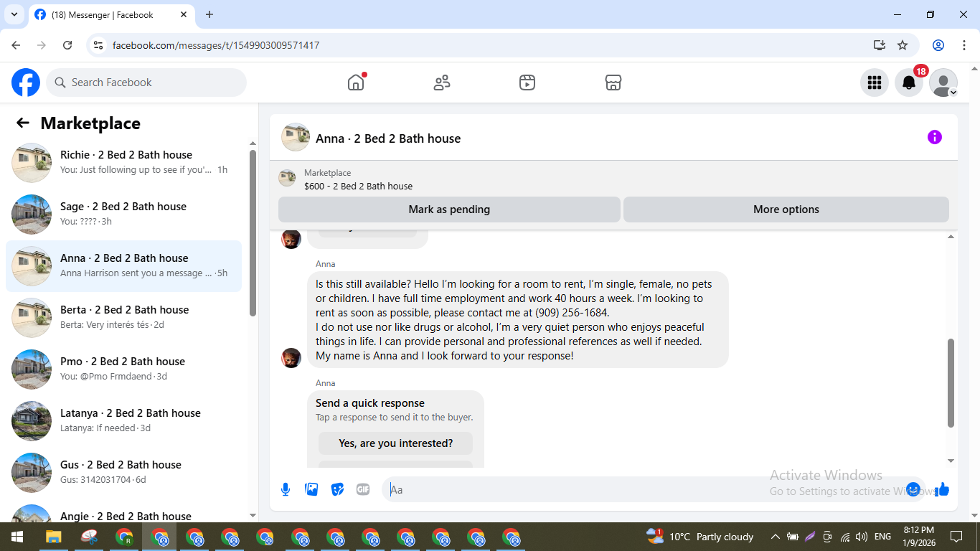The image size is (980, 551).
Task: Open File Explorer from the taskbar
Action: coord(54,537)
